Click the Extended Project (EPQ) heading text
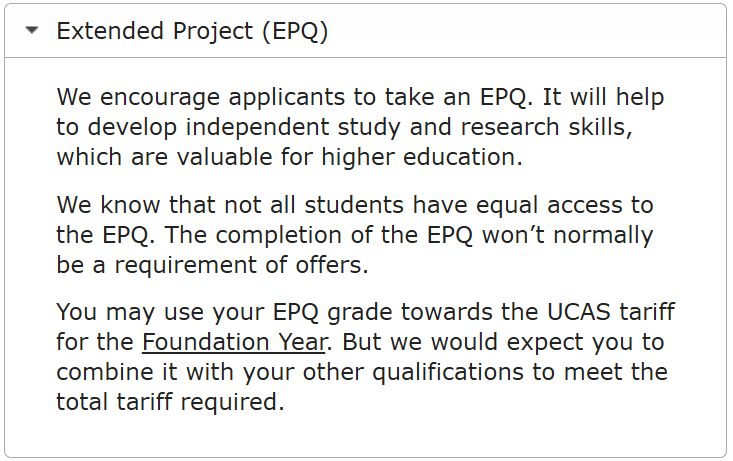The width and height of the screenshot is (733, 461). click(x=192, y=31)
